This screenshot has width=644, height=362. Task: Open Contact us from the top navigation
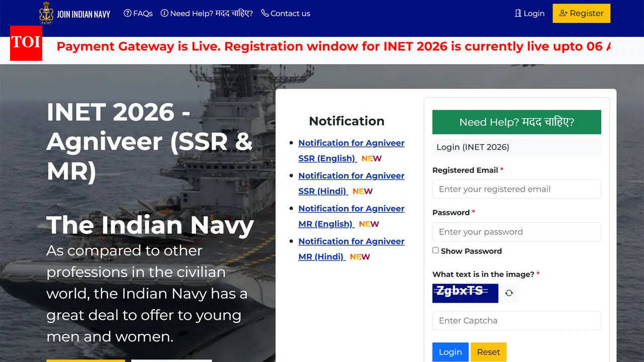[x=290, y=13]
